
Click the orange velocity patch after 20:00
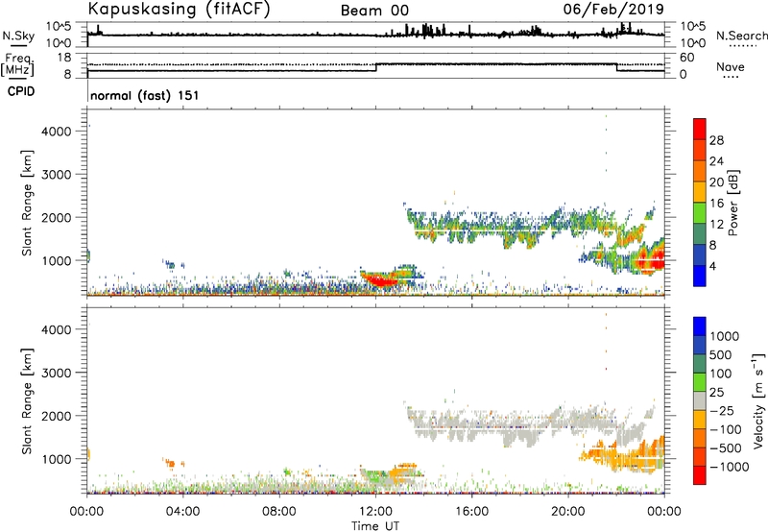[x=622, y=455]
